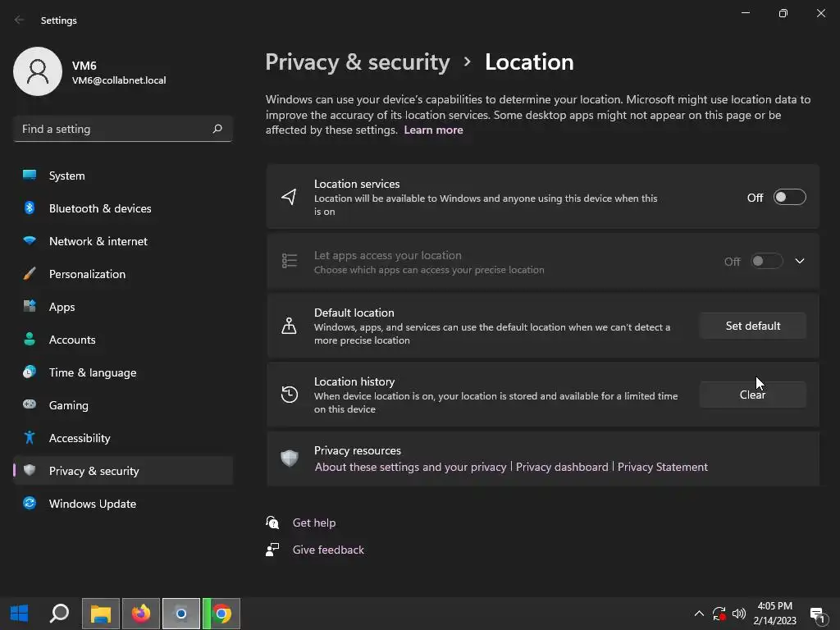This screenshot has height=630, width=840.
Task: Show hidden system tray icons
Action: (699, 614)
